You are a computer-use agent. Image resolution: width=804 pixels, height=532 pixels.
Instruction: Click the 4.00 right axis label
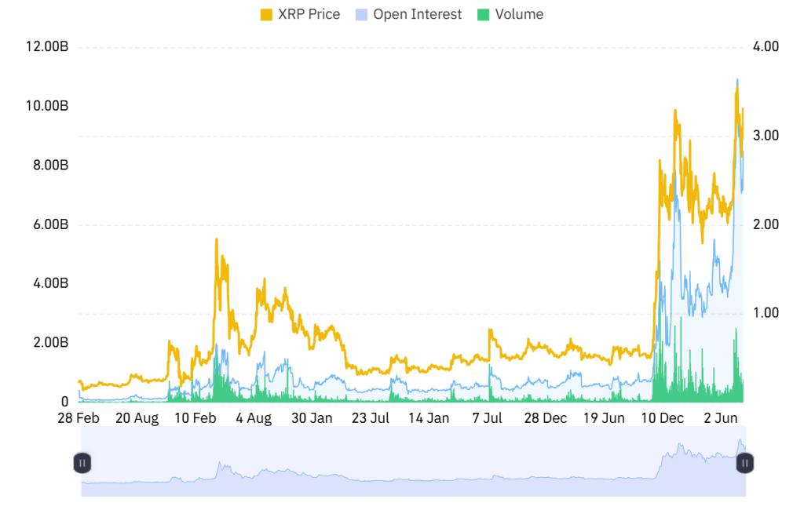766,46
